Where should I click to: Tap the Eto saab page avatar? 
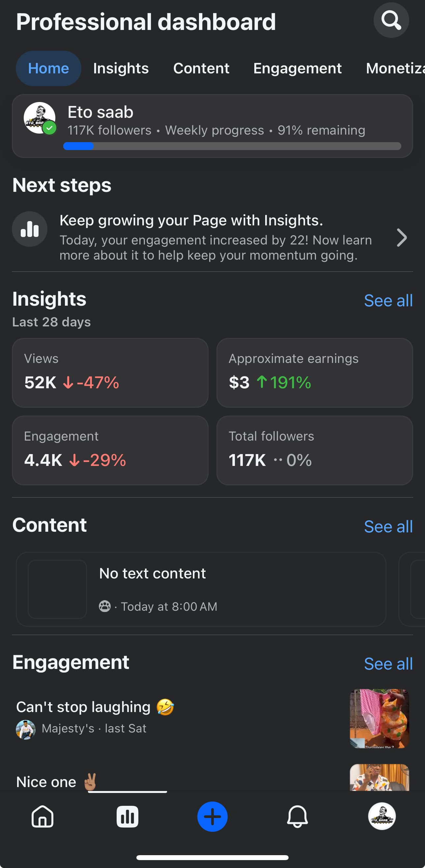tap(40, 118)
